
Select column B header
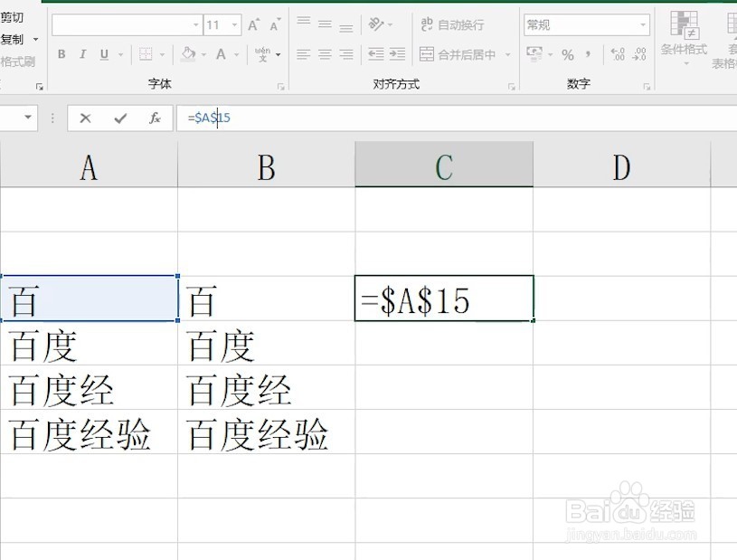click(267, 164)
